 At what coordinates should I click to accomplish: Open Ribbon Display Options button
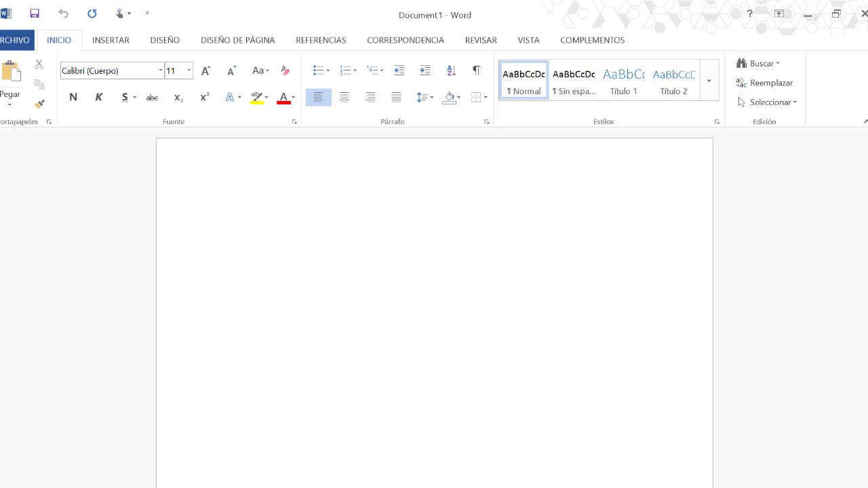tap(779, 14)
